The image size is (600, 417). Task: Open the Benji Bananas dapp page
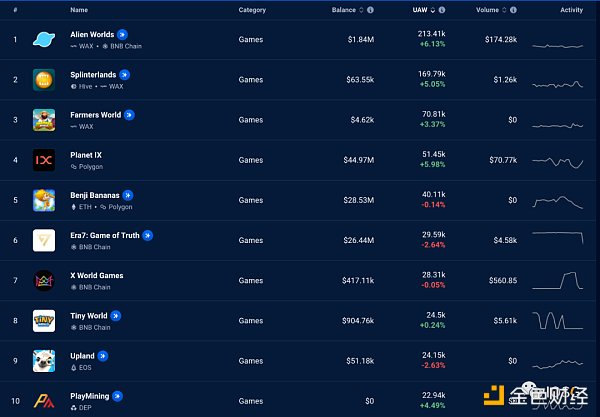95,195
